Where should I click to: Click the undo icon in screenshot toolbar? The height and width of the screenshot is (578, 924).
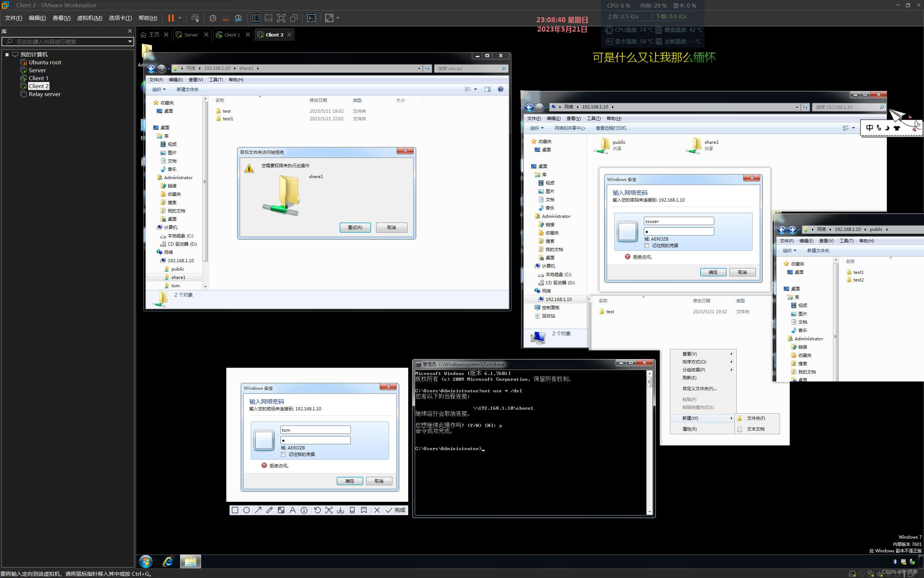[317, 510]
